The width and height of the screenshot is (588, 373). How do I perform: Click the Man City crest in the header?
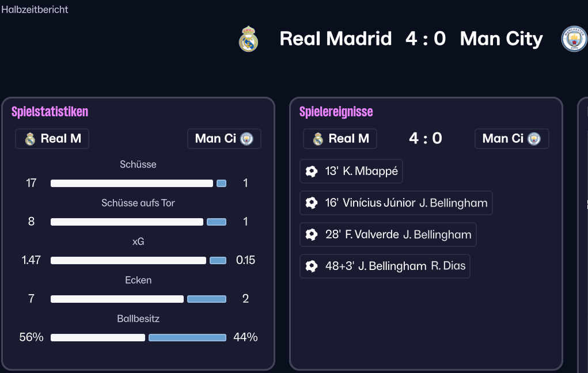point(574,39)
